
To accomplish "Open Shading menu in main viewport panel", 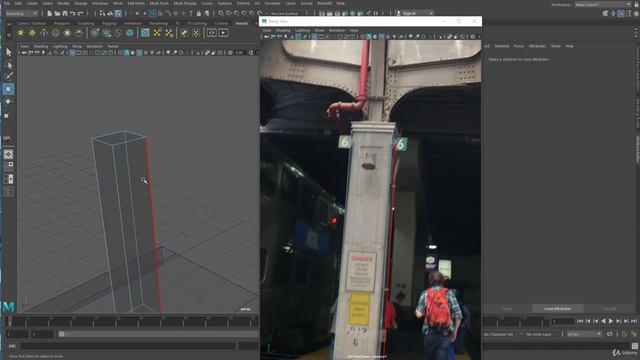I will pyautogui.click(x=41, y=47).
